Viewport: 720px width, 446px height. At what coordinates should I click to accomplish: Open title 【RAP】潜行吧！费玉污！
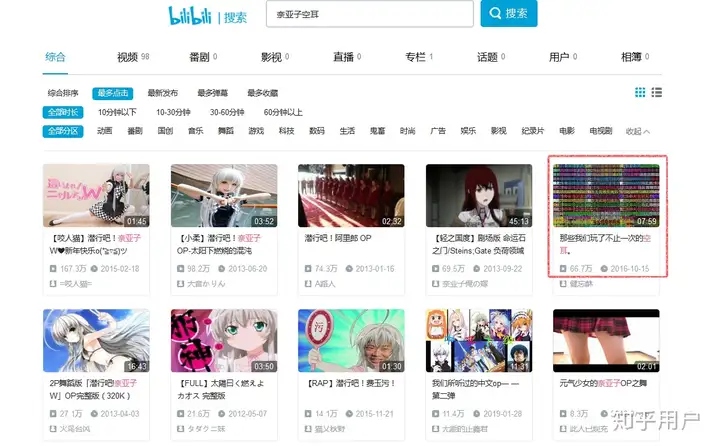click(x=352, y=384)
